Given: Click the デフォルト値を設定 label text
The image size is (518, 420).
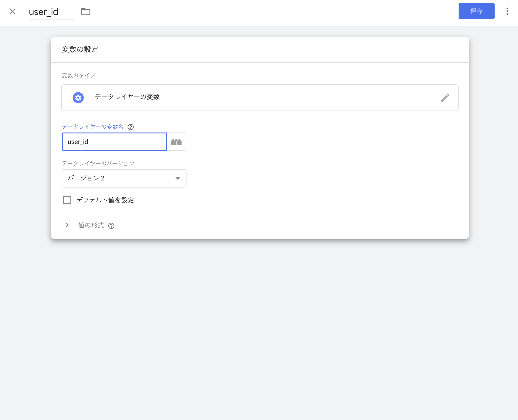Looking at the screenshot, I should tap(105, 200).
